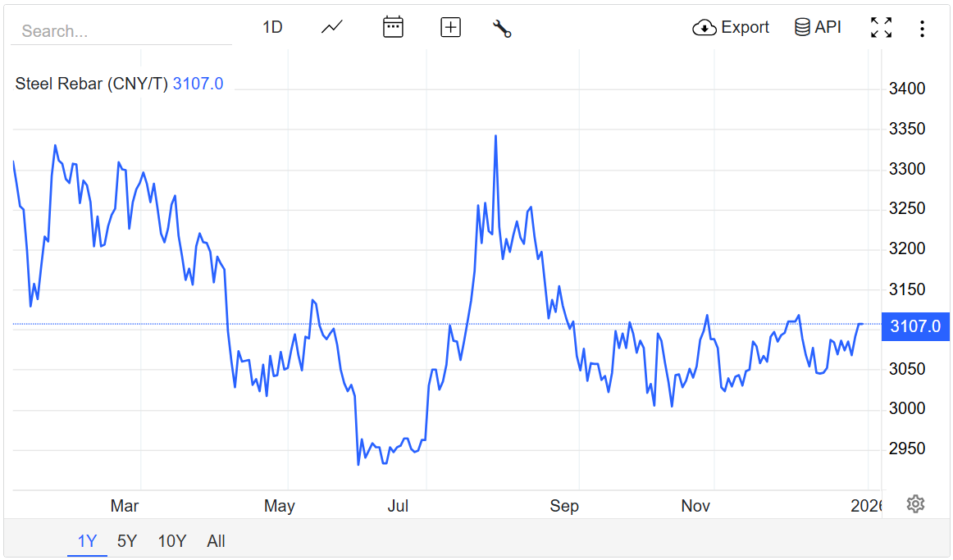The height and width of the screenshot is (560, 953).
Task: Click the Steel Rebar (CNY/T) legend label
Action: [92, 84]
